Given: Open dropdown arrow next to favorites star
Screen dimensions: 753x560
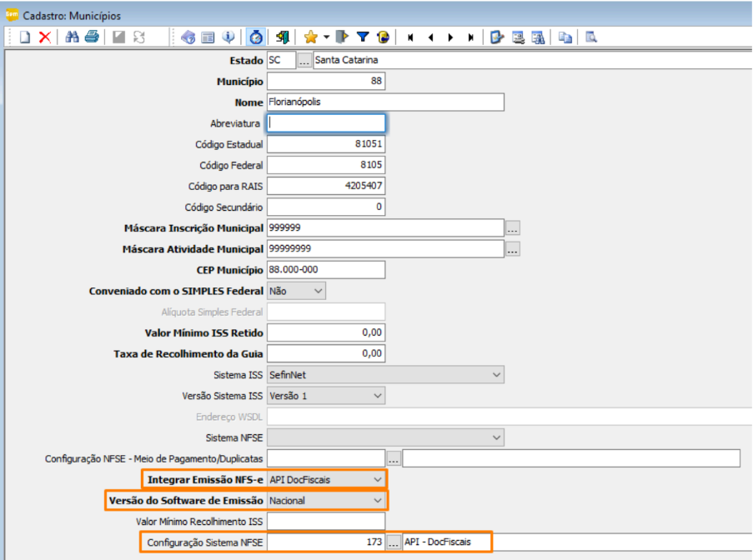Looking at the screenshot, I should point(326,37).
